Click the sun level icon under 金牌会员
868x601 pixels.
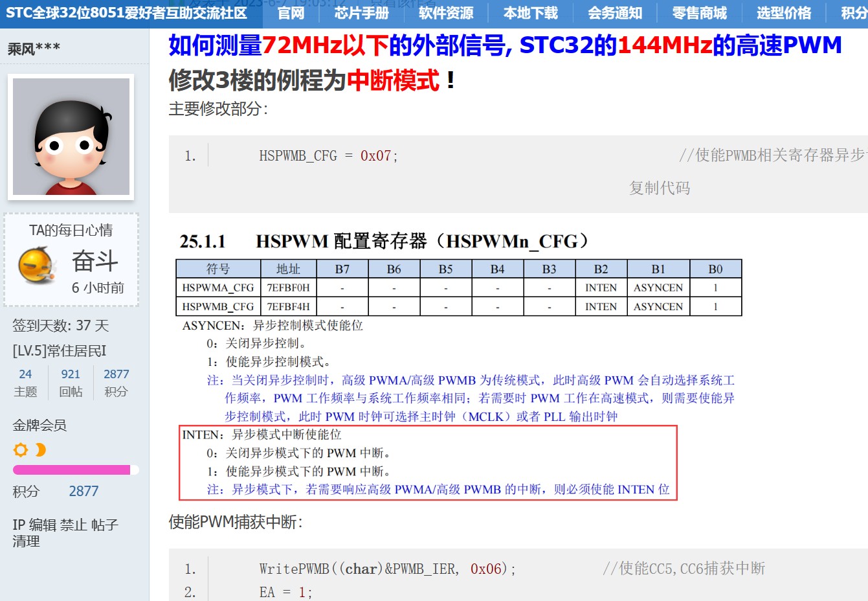point(21,449)
